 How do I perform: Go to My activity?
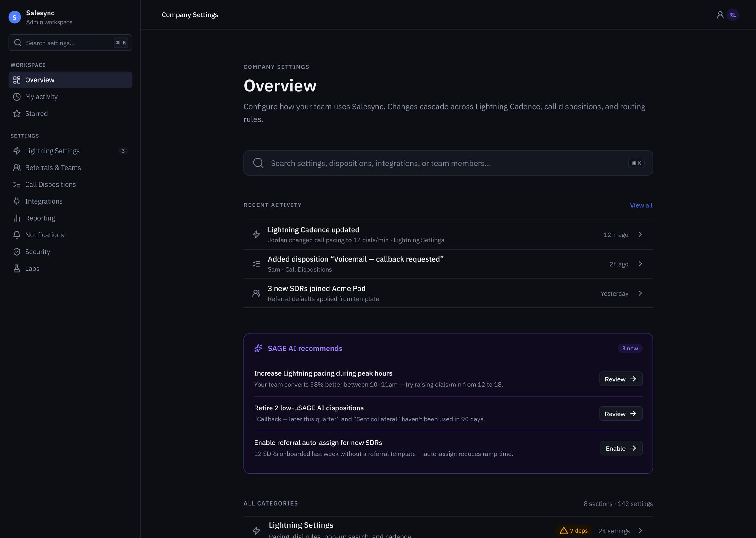pyautogui.click(x=70, y=97)
